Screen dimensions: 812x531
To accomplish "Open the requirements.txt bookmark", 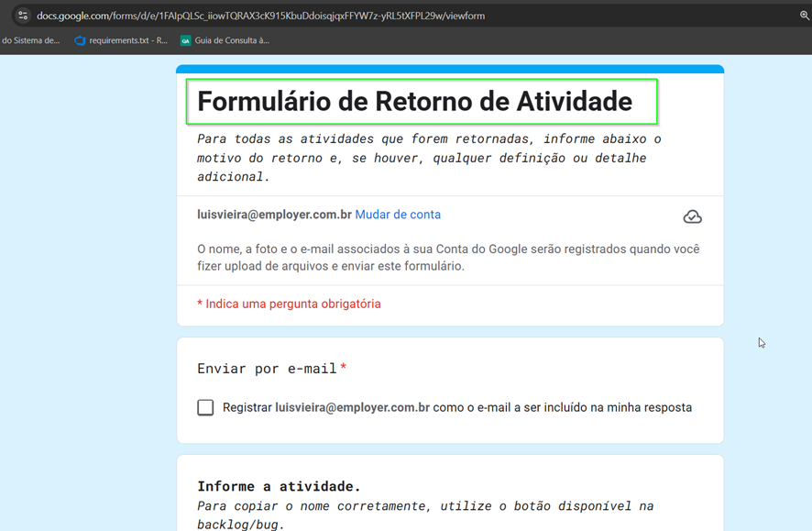I will click(x=121, y=40).
